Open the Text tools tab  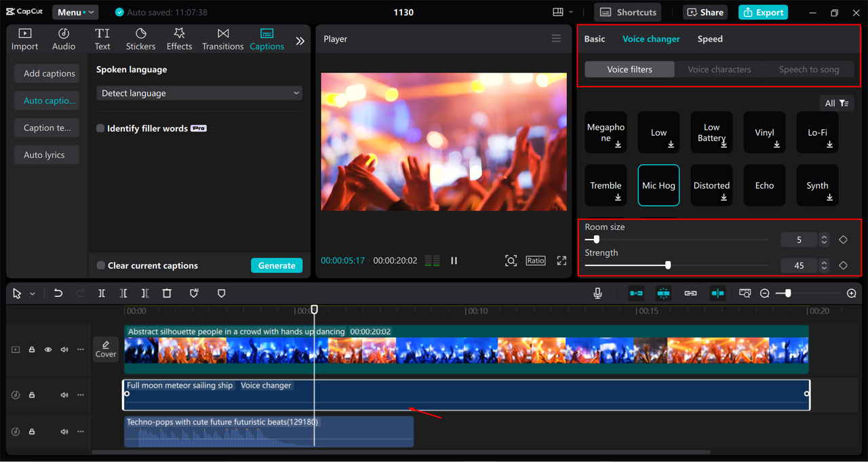102,39
